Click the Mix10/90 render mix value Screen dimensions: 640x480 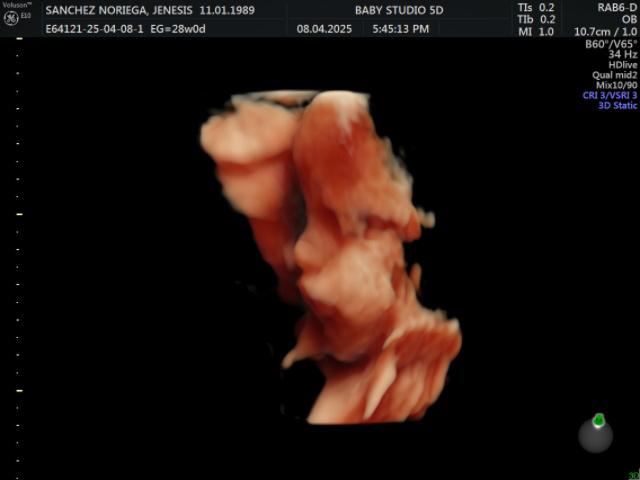pyautogui.click(x=616, y=85)
